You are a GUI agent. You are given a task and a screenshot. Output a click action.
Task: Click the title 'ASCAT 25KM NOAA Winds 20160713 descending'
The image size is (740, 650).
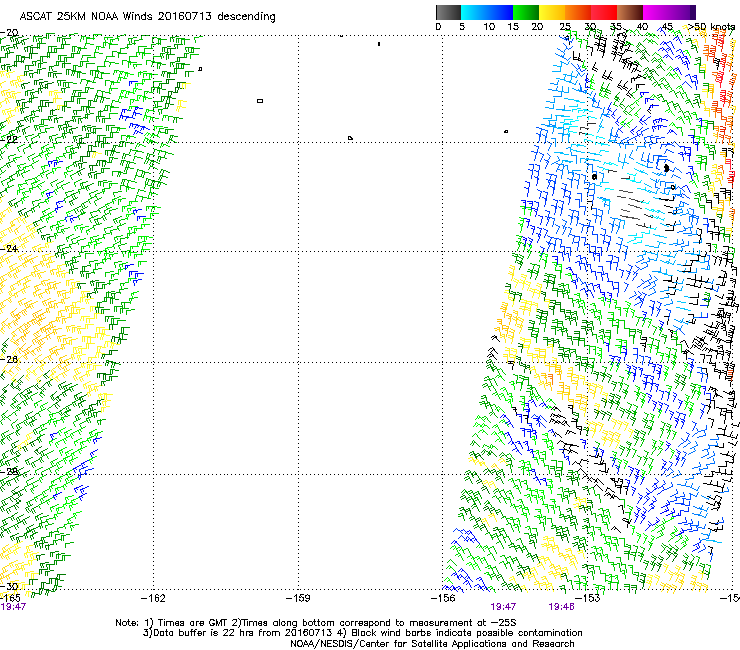[148, 17]
